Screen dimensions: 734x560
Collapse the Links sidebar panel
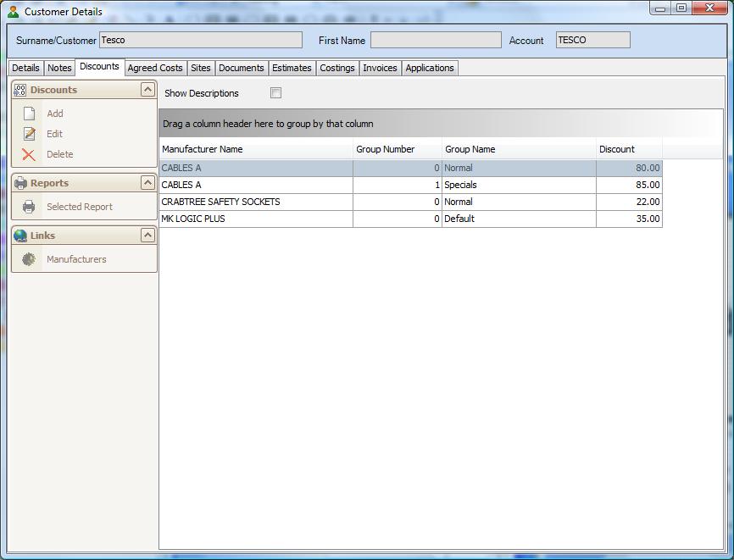coord(147,236)
